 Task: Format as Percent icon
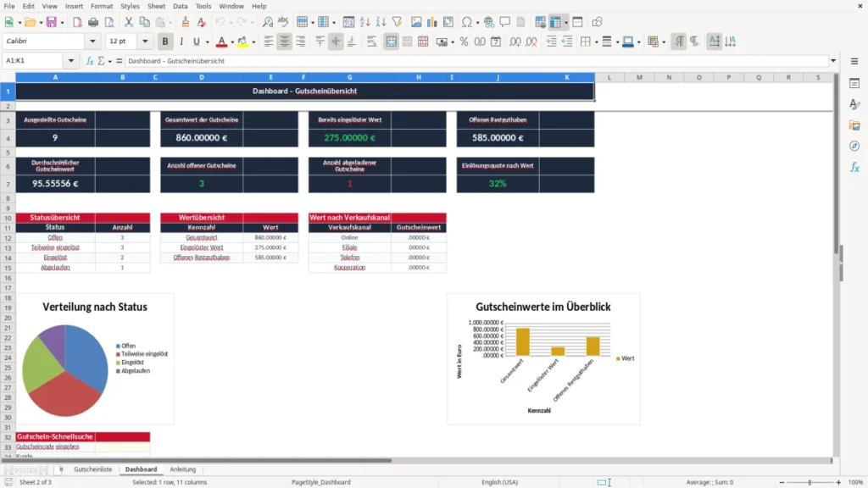[x=464, y=42]
